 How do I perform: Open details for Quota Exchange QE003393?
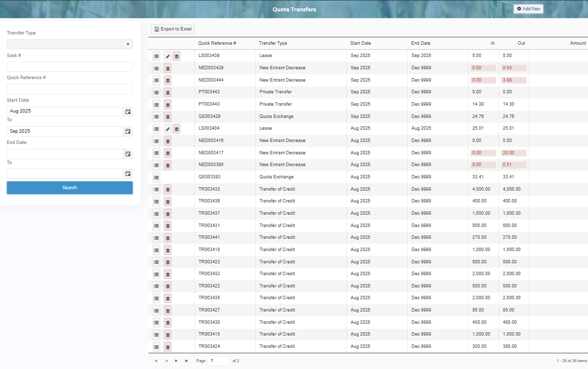(x=156, y=177)
